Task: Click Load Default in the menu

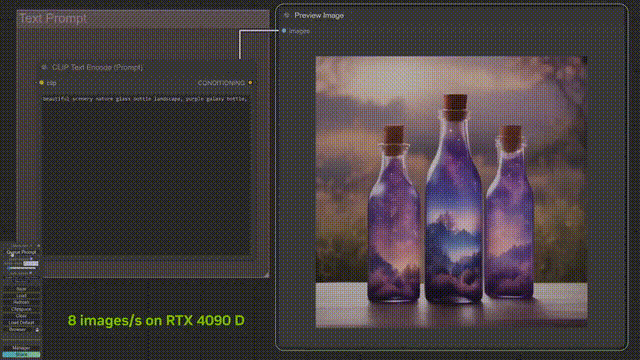Action: (21, 322)
